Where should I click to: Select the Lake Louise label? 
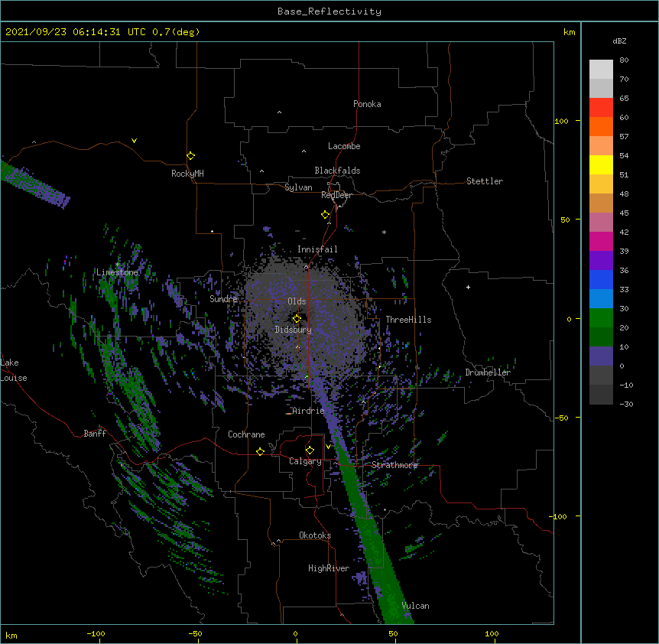click(x=14, y=370)
